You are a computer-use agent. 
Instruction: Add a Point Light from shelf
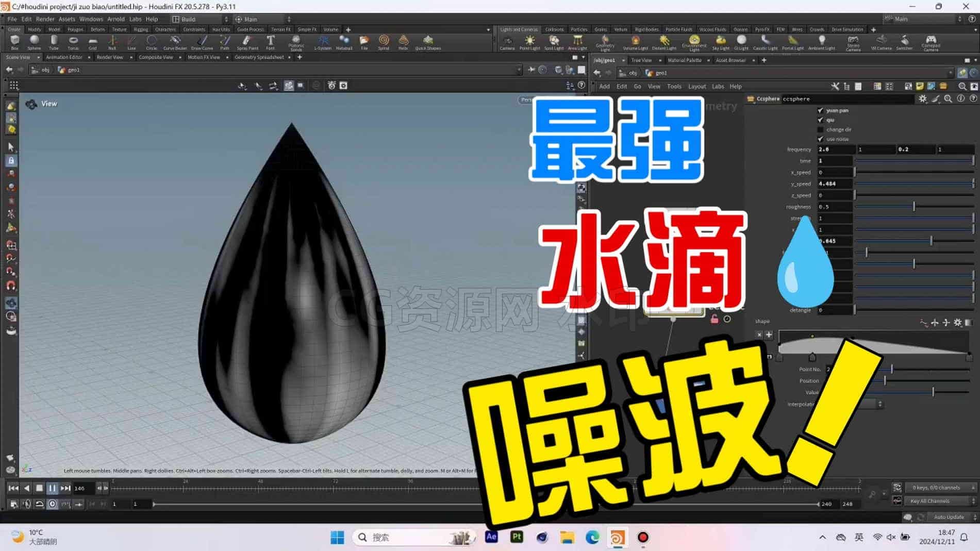529,43
